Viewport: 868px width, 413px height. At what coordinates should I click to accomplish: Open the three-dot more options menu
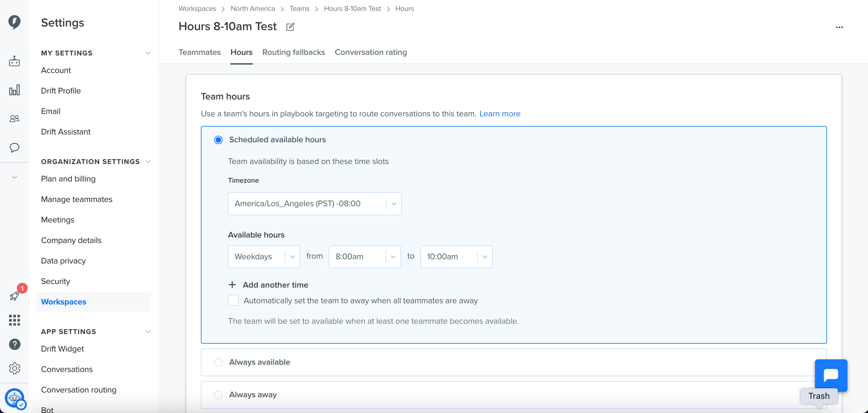coord(839,27)
